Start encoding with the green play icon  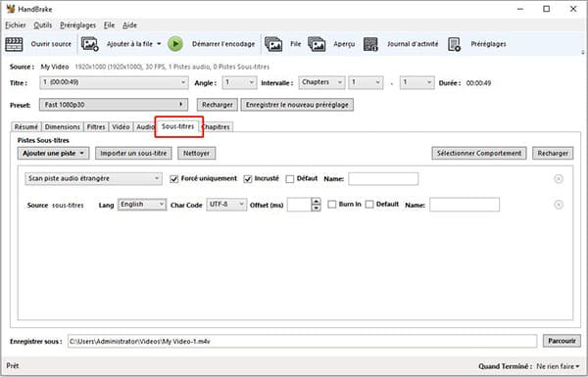tap(175, 44)
